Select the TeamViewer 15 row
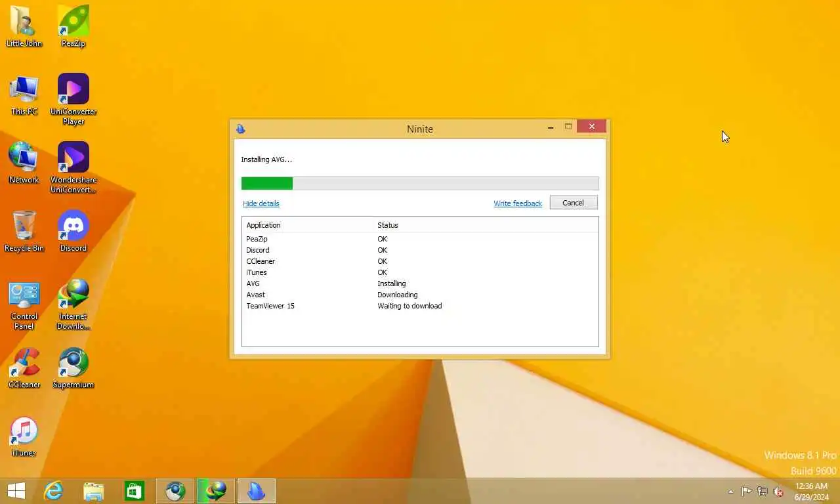The height and width of the screenshot is (504, 840). tap(420, 306)
